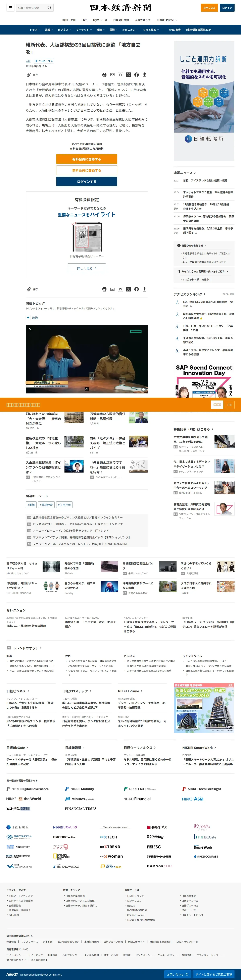This screenshot has width=241, height=980.
Task: Open the #東京都知事選挙2024 hashtag link
Action: click(x=198, y=30)
